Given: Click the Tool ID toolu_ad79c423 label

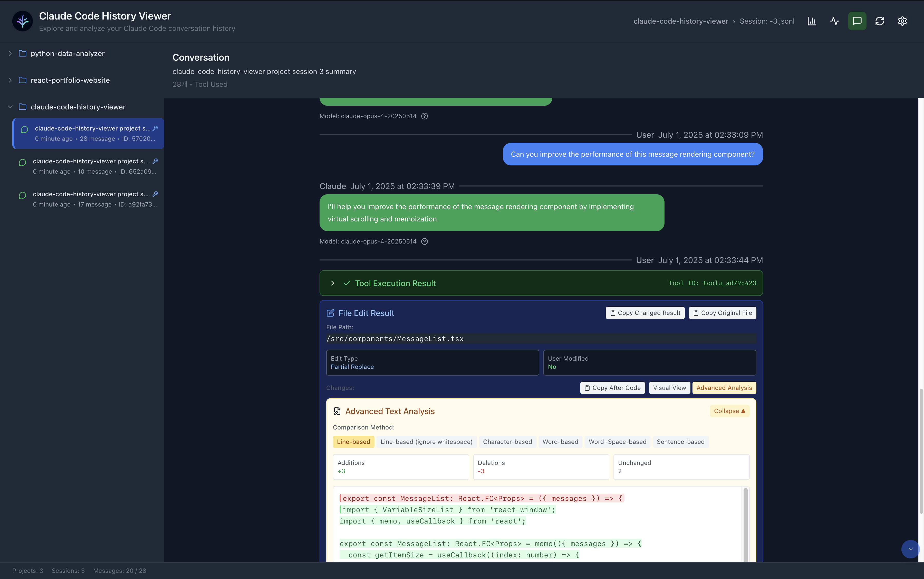Looking at the screenshot, I should (x=712, y=283).
